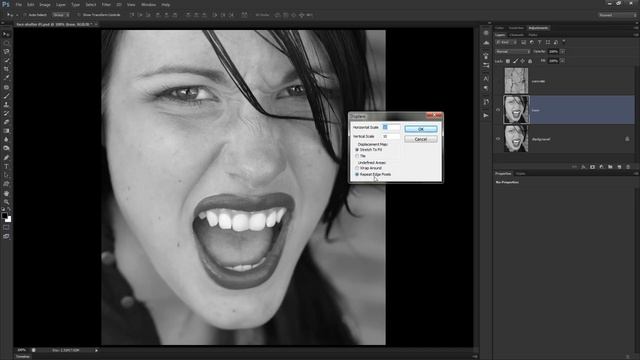Open the Opacity value dropdown arrow
This screenshot has height=360, width=640.
(562, 52)
